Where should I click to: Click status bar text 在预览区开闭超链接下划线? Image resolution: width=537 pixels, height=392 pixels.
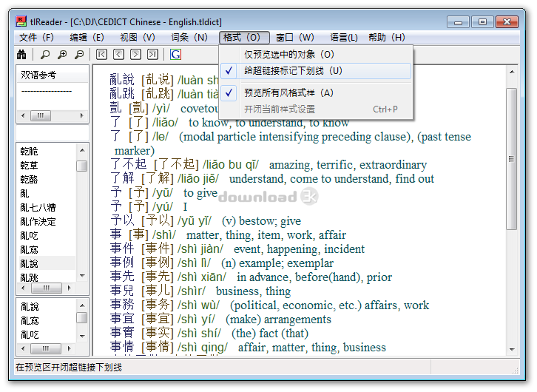pyautogui.click(x=69, y=368)
